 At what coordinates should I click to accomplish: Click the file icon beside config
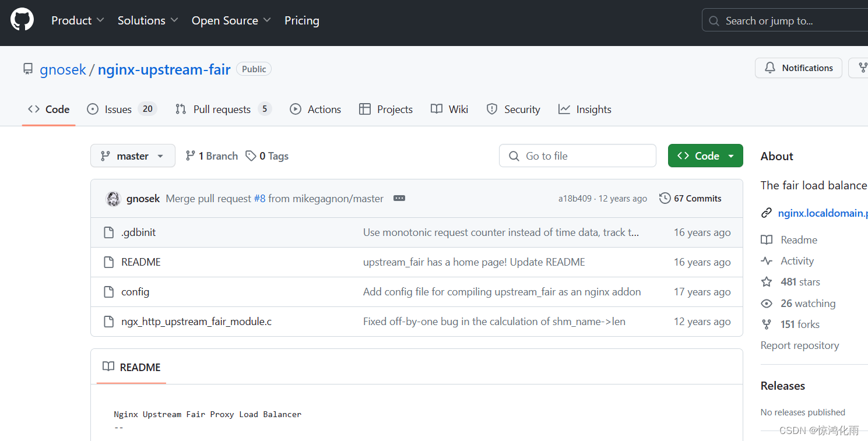point(108,292)
